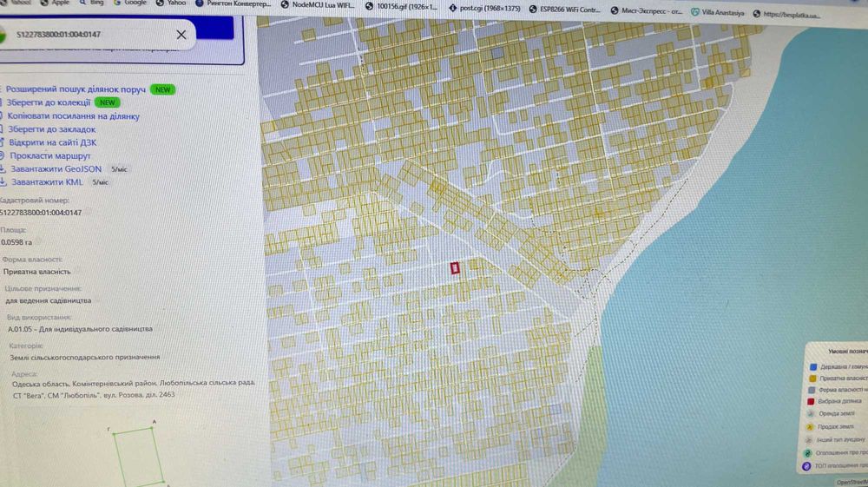This screenshot has height=487, width=868.
Task: Clear the cadastral number search with the X
Action: [x=181, y=35]
